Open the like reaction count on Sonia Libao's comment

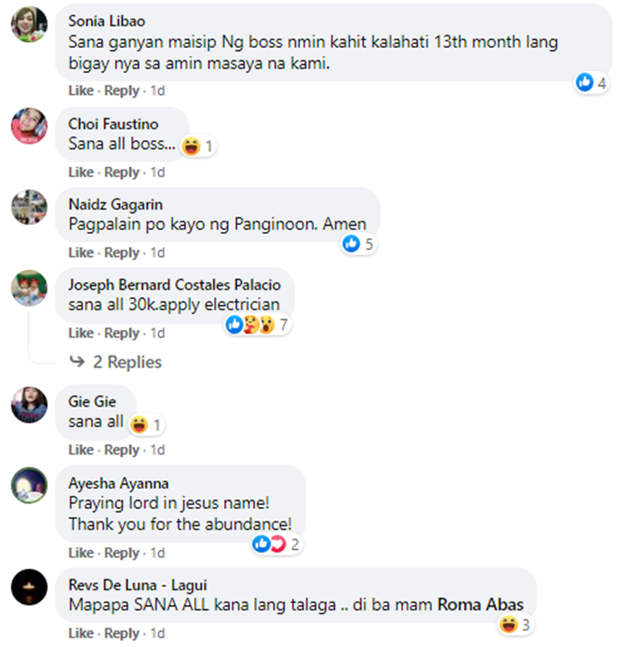pyautogui.click(x=592, y=83)
